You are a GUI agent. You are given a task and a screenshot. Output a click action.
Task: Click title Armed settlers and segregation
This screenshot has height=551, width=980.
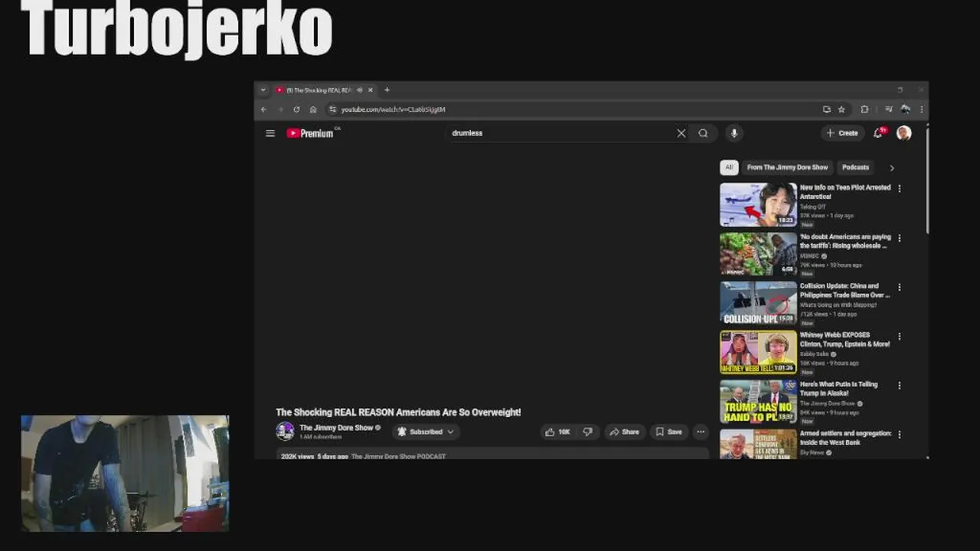[x=846, y=438]
